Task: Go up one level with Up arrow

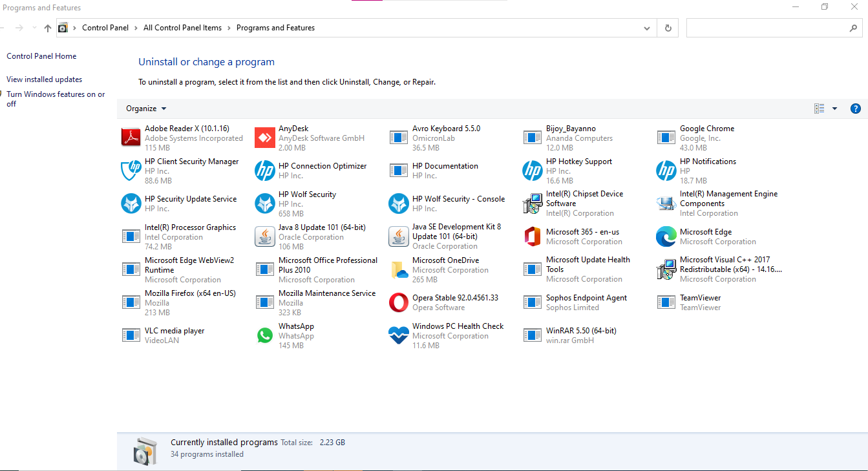Action: coord(48,28)
